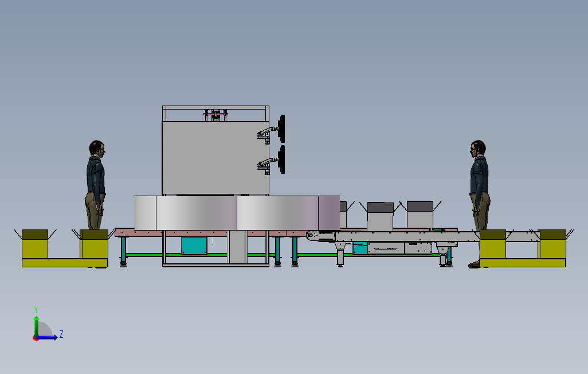This screenshot has width=588, height=374.
Task: Pick the mechanism atop the enclosure frame
Action: [215, 115]
